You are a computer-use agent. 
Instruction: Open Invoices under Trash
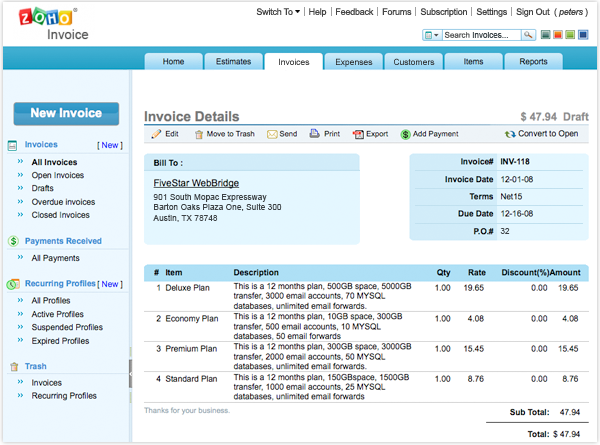(46, 383)
